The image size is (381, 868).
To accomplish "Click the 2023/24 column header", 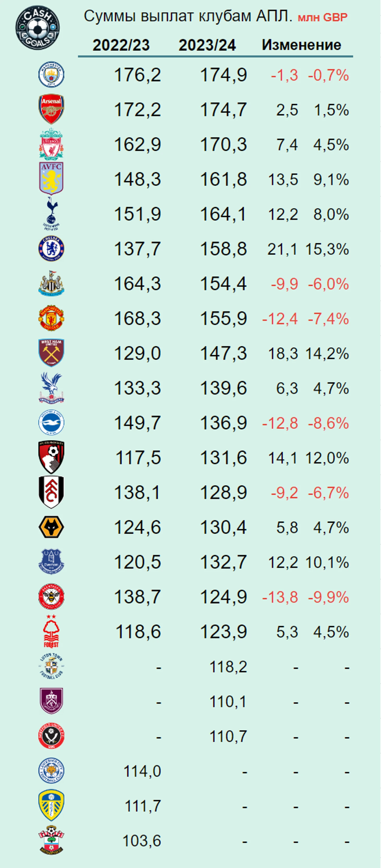I will 207,45.
